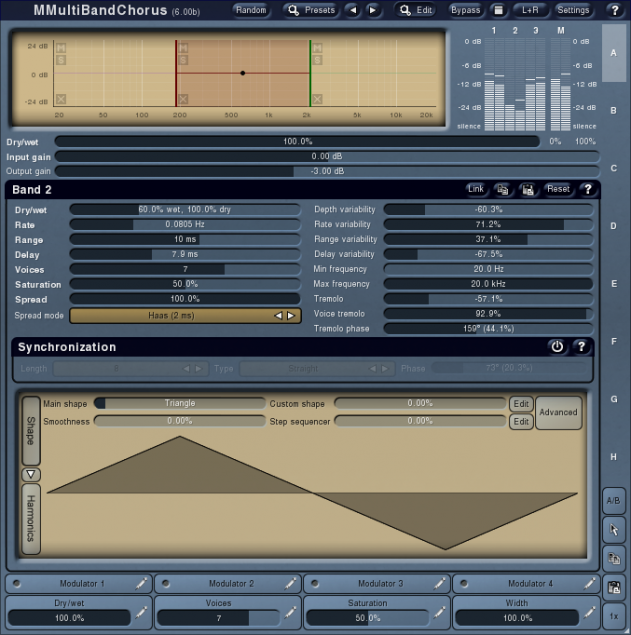This screenshot has height=635, width=631.
Task: Click Edit next to Step sequencer
Action: tap(521, 422)
